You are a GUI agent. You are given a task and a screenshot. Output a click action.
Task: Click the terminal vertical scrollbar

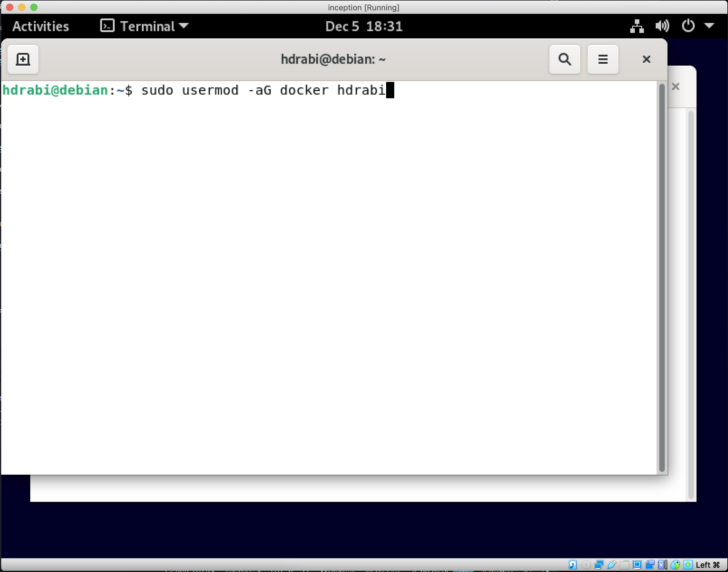coord(662,277)
